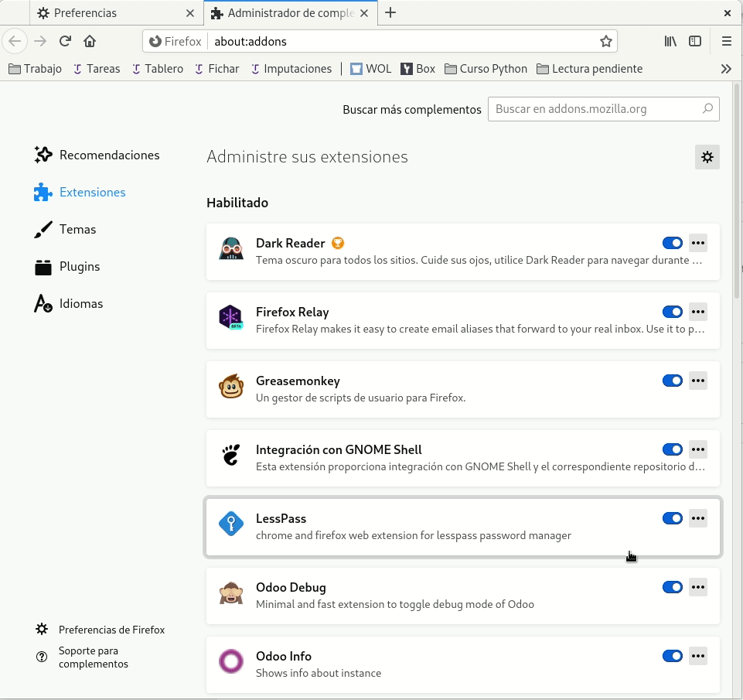Viewport: 743px width, 700px height.
Task: Click the Firefox Relay extension icon
Action: click(x=230, y=317)
